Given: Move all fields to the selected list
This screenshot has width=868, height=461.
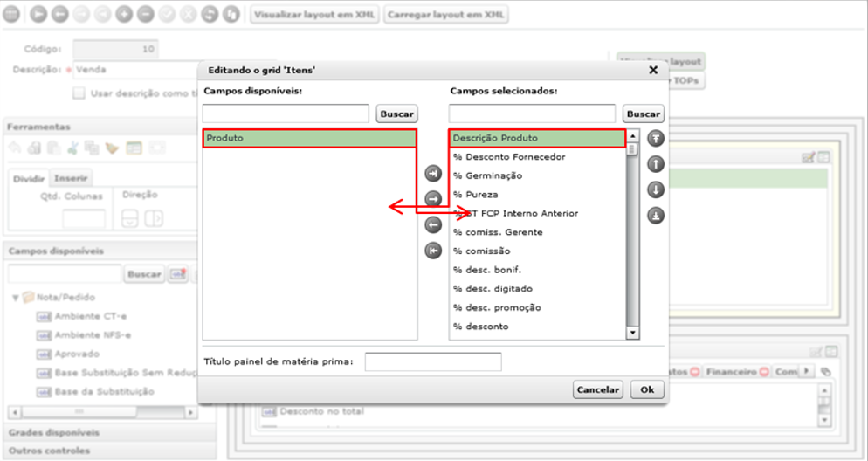Looking at the screenshot, I should point(433,174).
